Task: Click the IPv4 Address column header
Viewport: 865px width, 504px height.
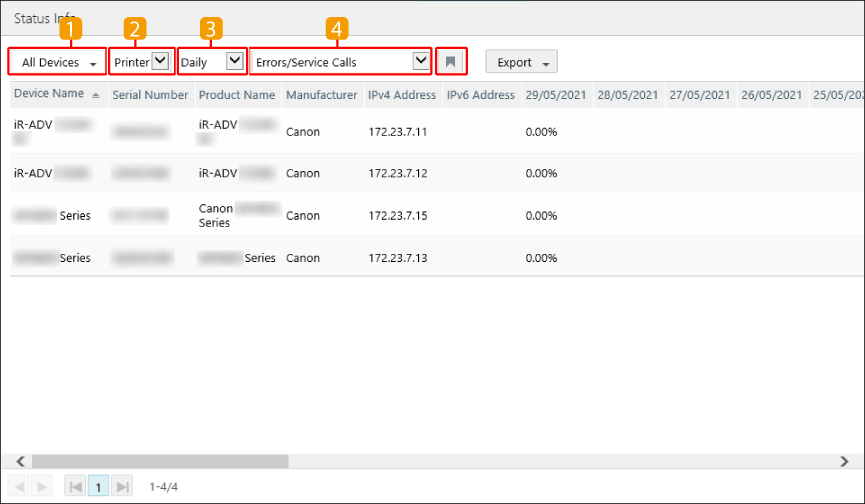Action: coord(402,95)
